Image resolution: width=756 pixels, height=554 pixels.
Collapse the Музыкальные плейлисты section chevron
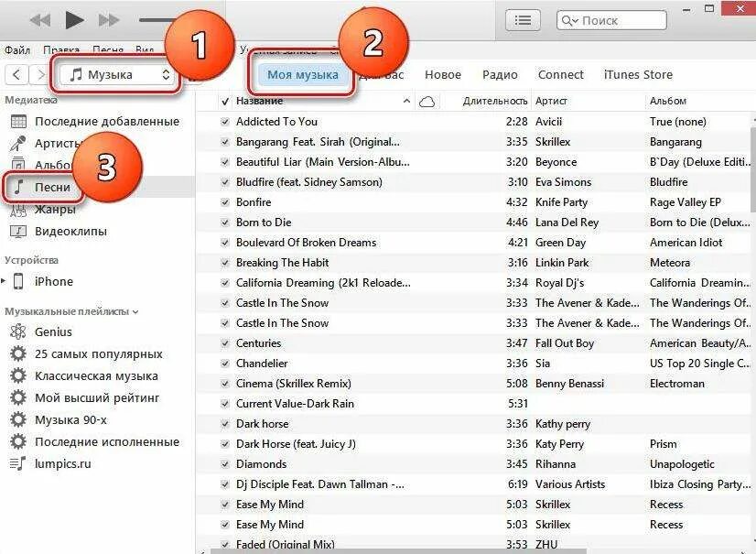tap(135, 312)
